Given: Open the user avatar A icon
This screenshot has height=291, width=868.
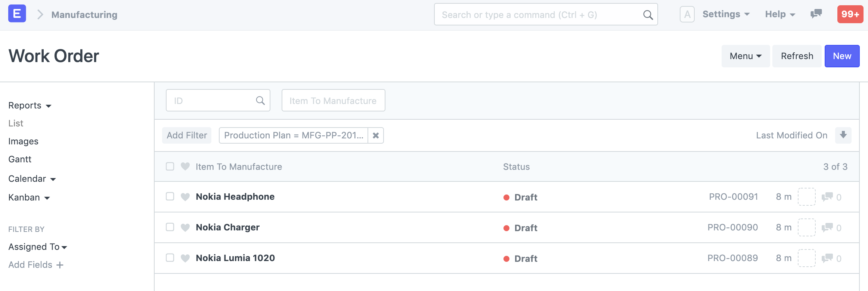Looking at the screenshot, I should pos(687,15).
